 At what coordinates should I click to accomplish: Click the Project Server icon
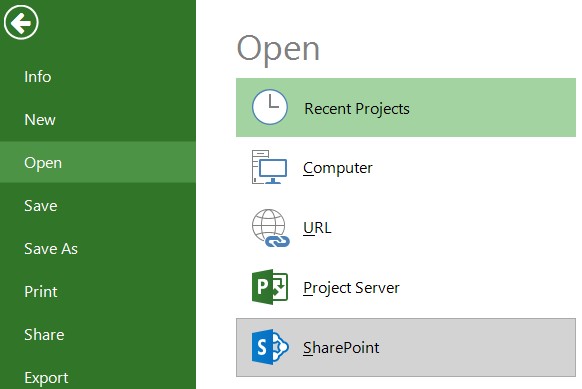pyautogui.click(x=270, y=287)
